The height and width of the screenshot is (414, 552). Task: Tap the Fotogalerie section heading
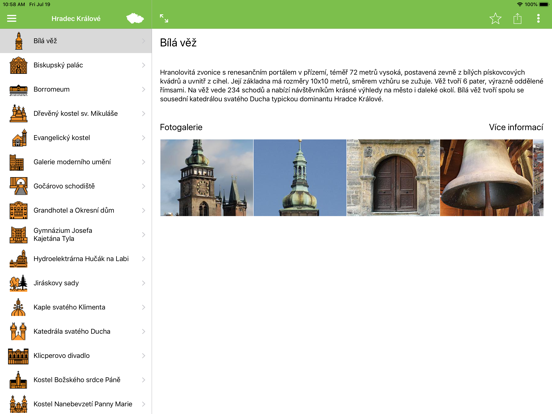(181, 127)
